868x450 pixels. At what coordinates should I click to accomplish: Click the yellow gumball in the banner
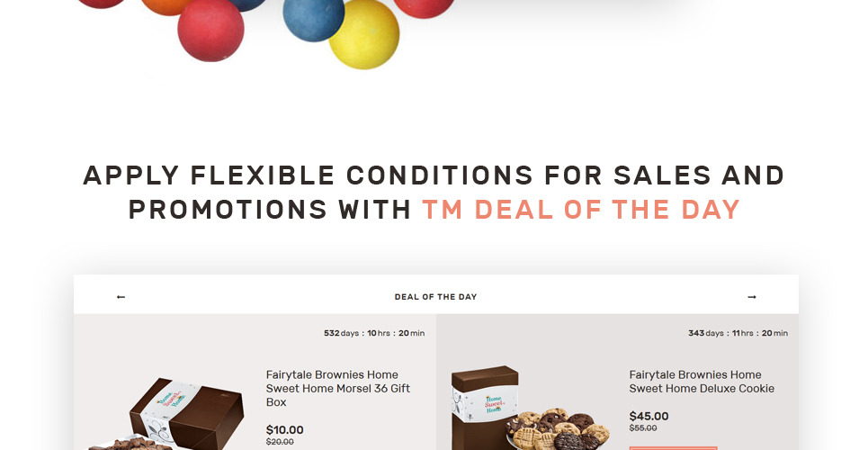coord(364,34)
